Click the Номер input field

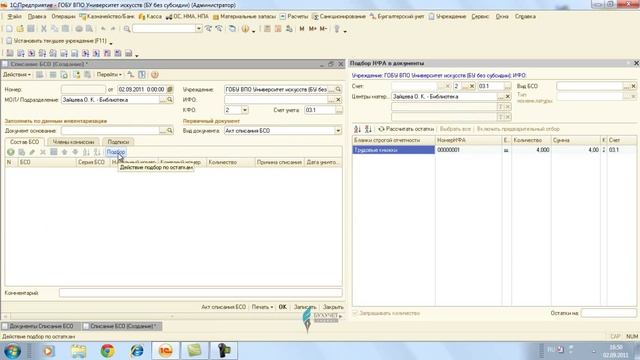point(83,89)
